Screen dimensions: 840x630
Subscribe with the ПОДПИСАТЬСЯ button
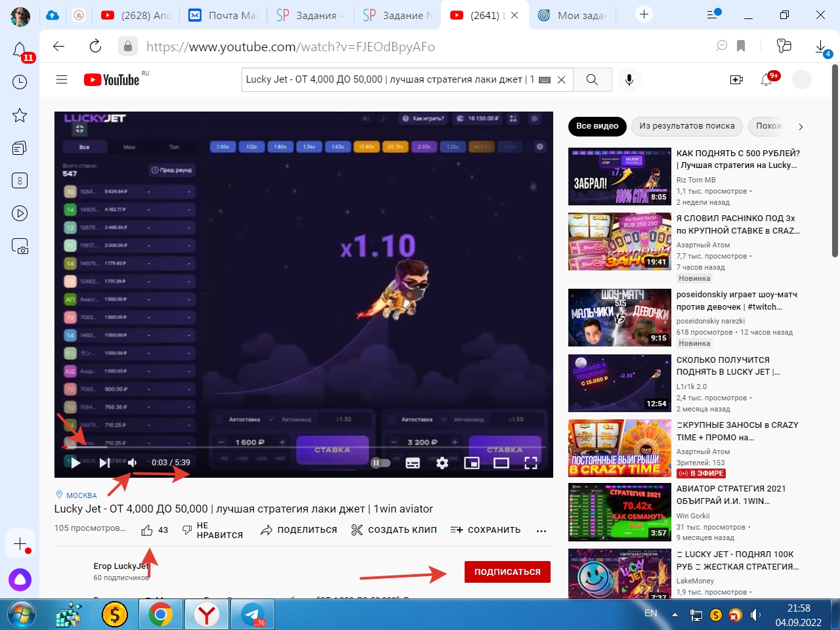[x=507, y=572]
